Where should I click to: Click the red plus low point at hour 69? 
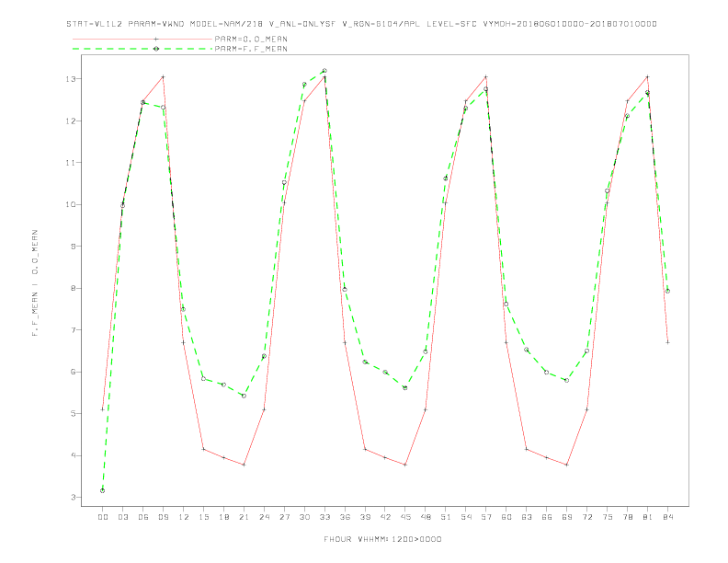[x=567, y=465]
